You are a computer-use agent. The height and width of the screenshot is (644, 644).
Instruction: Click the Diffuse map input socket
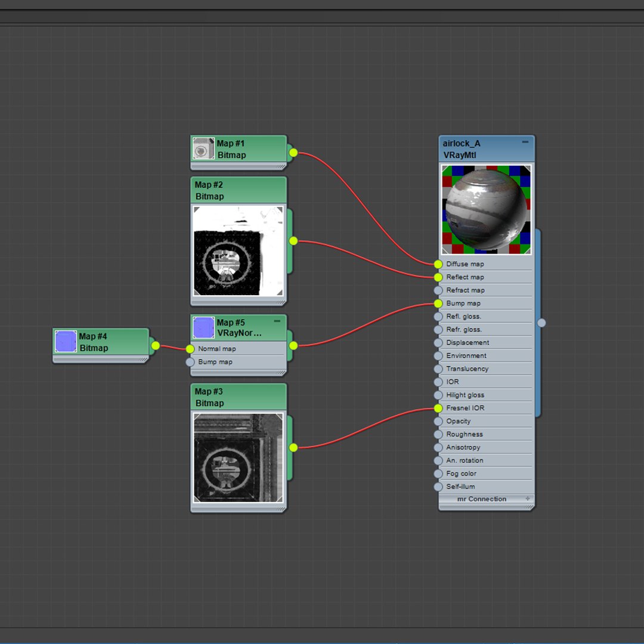[x=438, y=264]
